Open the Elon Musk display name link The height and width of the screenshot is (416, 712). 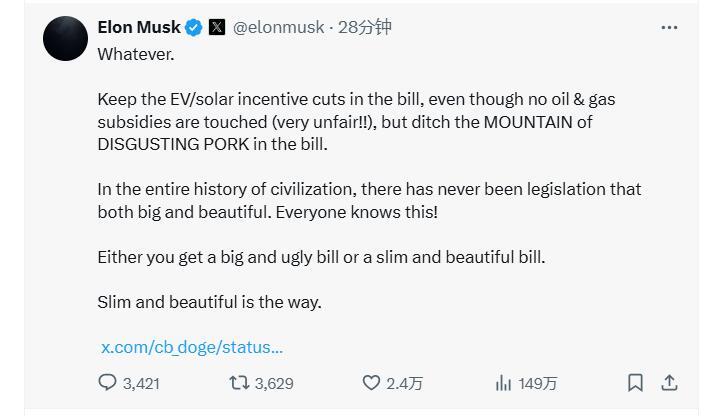point(139,27)
